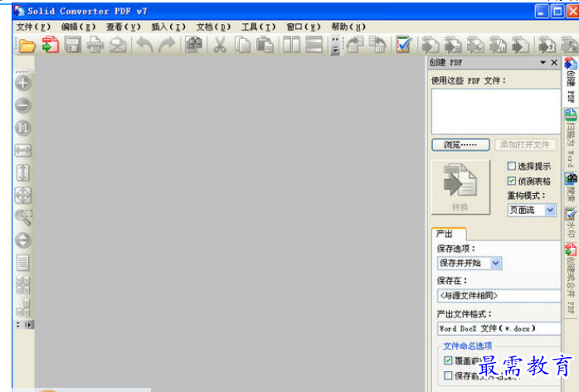Click the undo arrow icon
This screenshot has height=392, width=579.
coord(144,45)
